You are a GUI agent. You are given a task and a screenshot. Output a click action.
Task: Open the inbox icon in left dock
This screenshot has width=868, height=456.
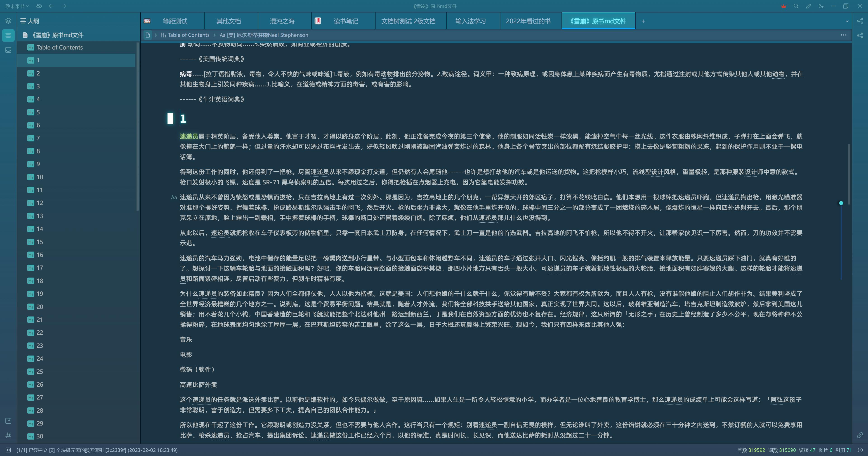pos(8,50)
